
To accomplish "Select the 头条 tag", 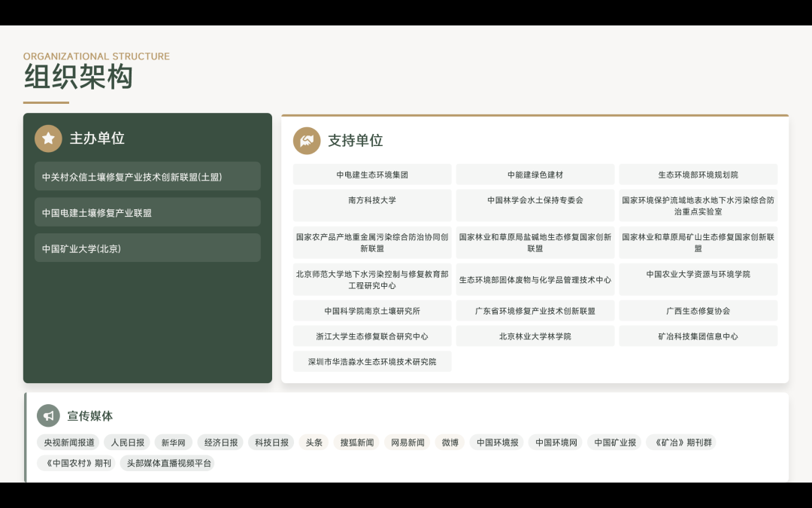I will click(314, 443).
